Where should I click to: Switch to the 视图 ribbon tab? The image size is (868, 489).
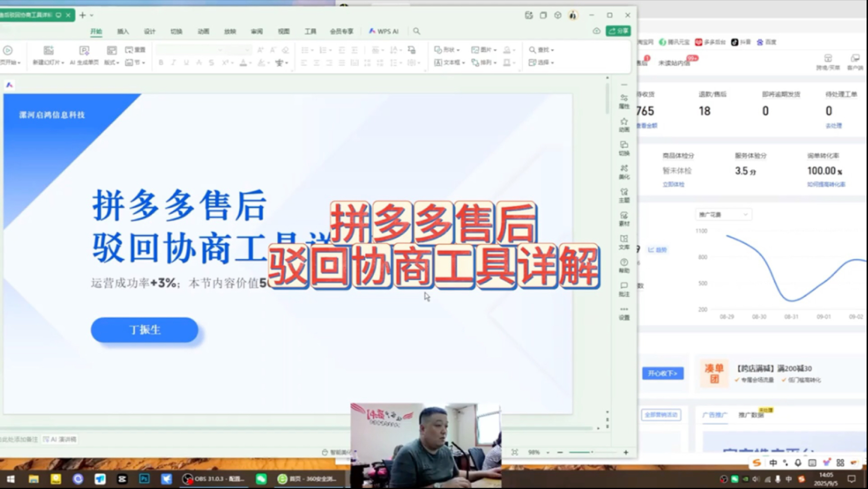pos(284,31)
